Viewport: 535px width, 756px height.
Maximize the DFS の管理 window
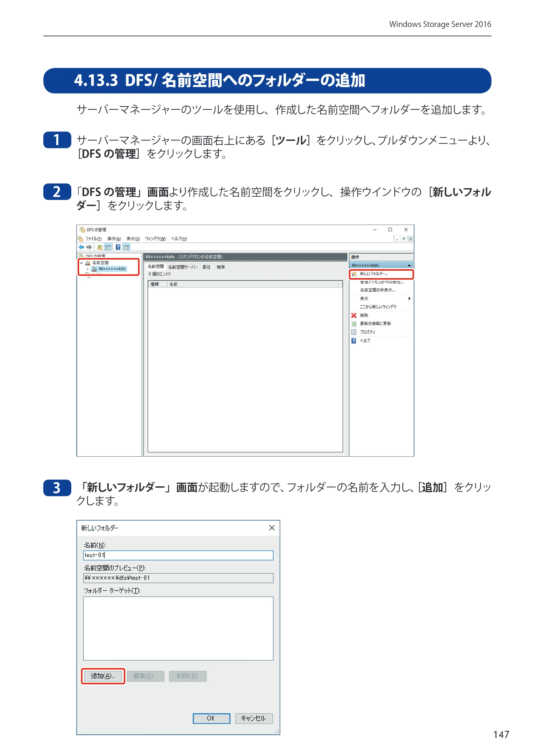point(390,230)
